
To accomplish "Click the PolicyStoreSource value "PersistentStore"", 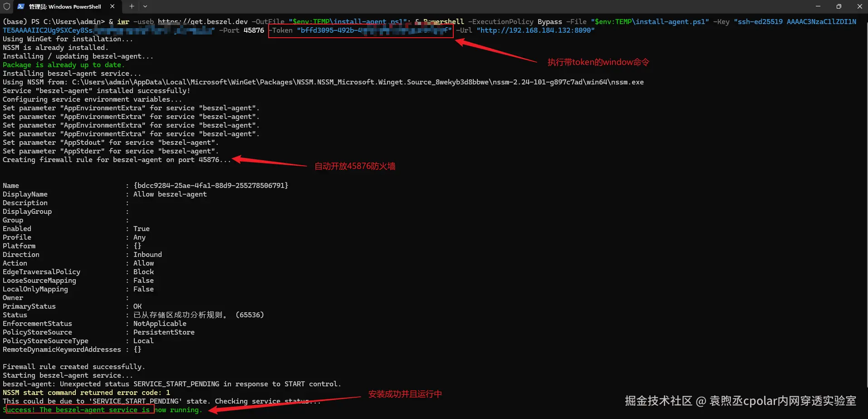I will tap(164, 332).
